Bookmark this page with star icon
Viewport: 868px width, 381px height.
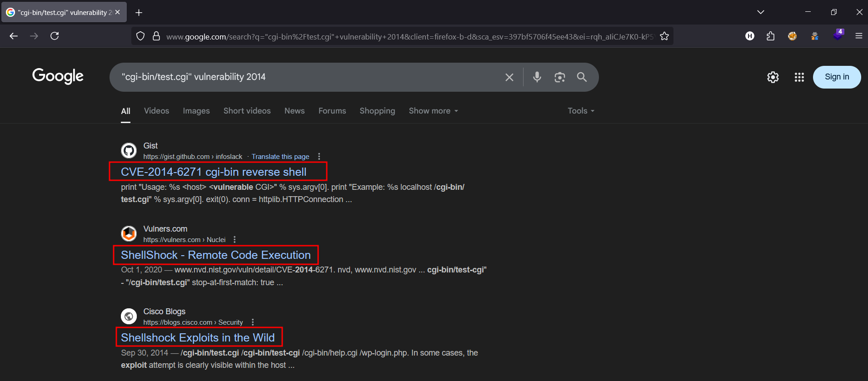(664, 36)
